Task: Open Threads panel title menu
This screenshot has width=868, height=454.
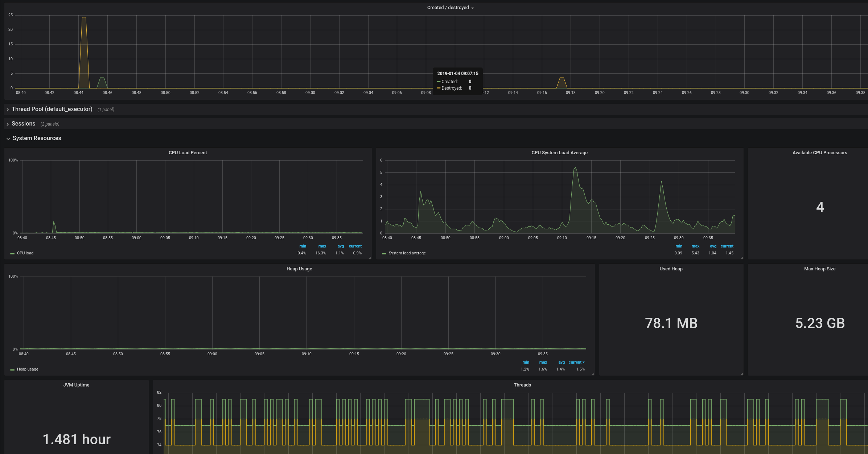Action: (x=522, y=385)
